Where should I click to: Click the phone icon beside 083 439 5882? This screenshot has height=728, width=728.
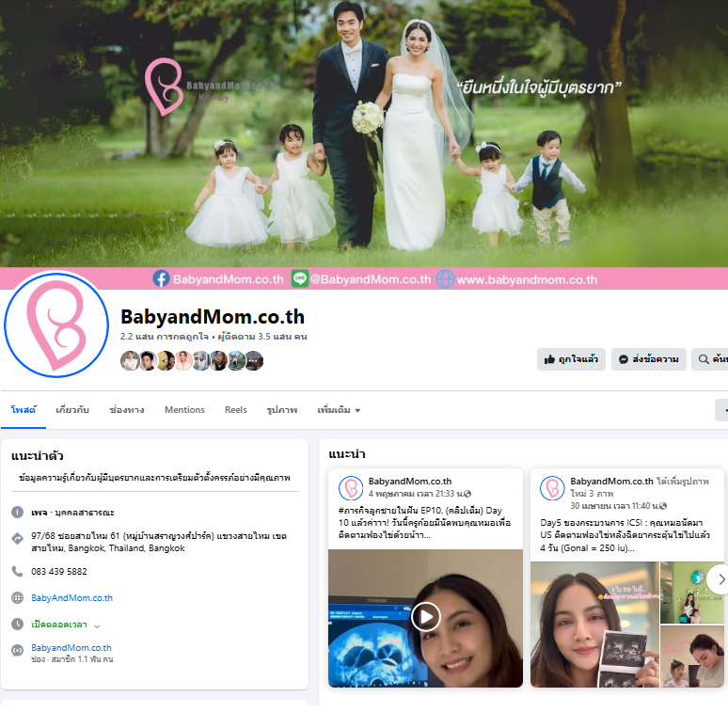[17, 571]
